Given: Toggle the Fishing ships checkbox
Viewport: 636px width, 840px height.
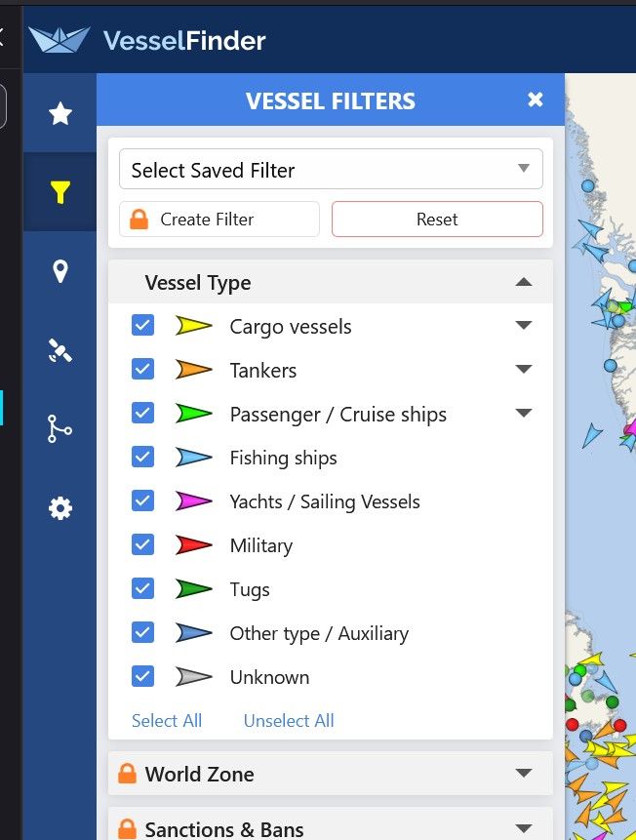Looking at the screenshot, I should 142,458.
